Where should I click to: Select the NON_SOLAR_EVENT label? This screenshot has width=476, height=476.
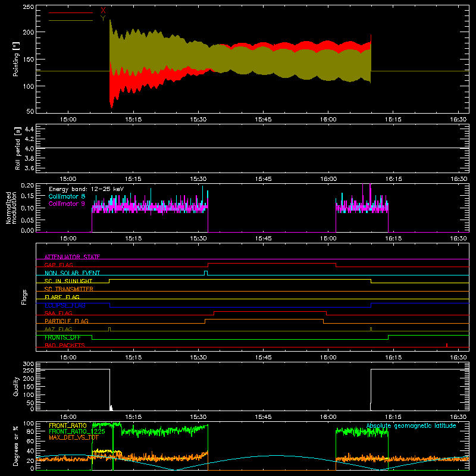72,273
